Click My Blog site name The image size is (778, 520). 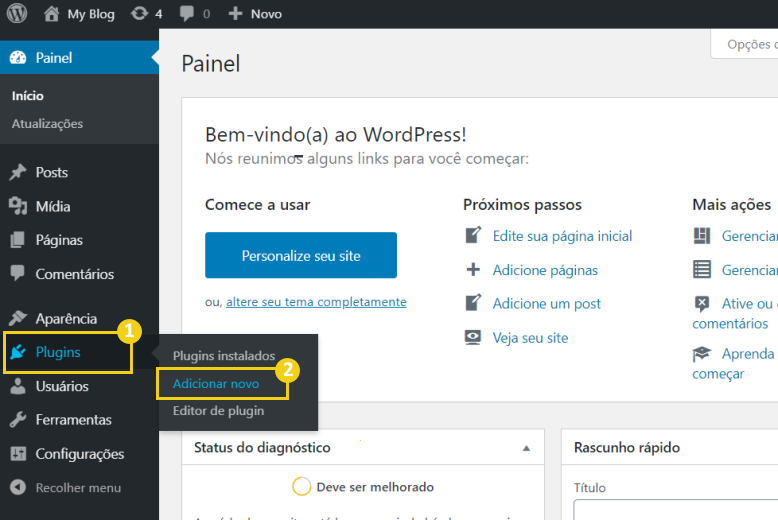click(91, 14)
